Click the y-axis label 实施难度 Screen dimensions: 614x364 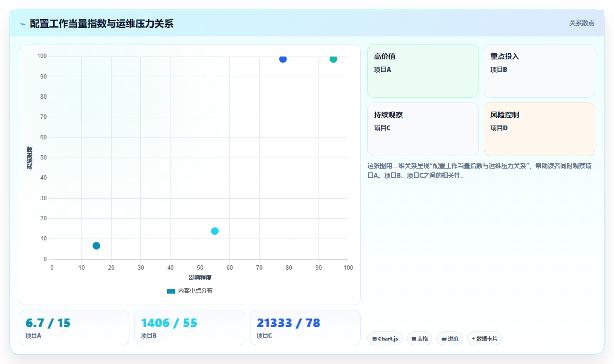30,158
